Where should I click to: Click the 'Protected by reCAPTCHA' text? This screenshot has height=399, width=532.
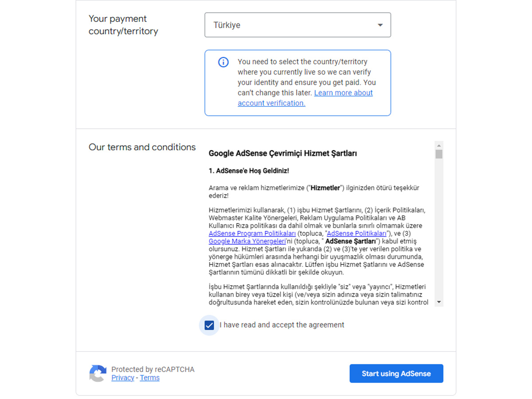click(153, 369)
